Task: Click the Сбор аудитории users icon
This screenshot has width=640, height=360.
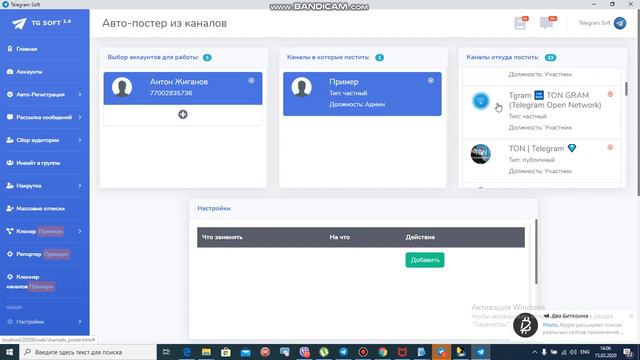Action: pyautogui.click(x=10, y=140)
